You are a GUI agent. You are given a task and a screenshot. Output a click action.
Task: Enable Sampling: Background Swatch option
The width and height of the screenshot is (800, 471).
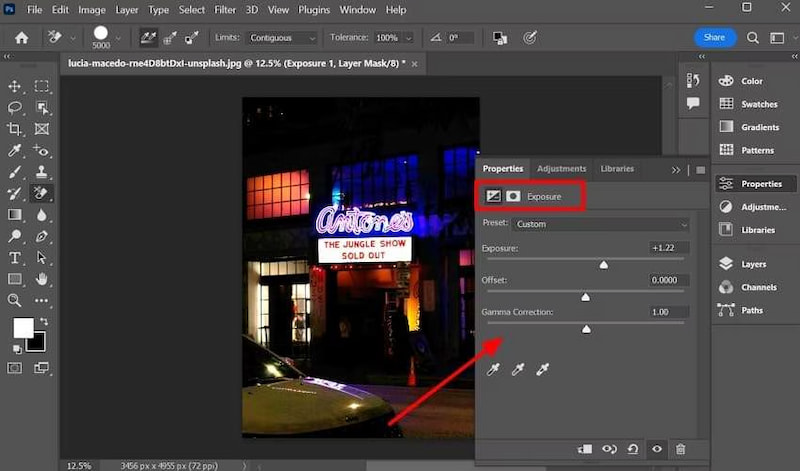192,37
